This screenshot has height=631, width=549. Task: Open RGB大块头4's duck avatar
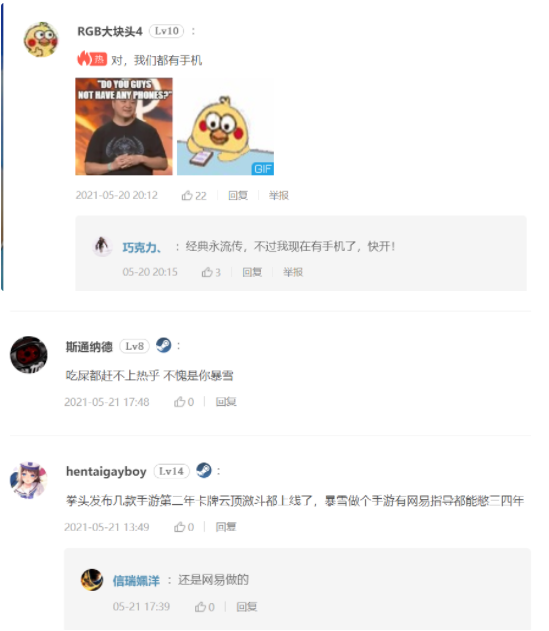tap(41, 39)
